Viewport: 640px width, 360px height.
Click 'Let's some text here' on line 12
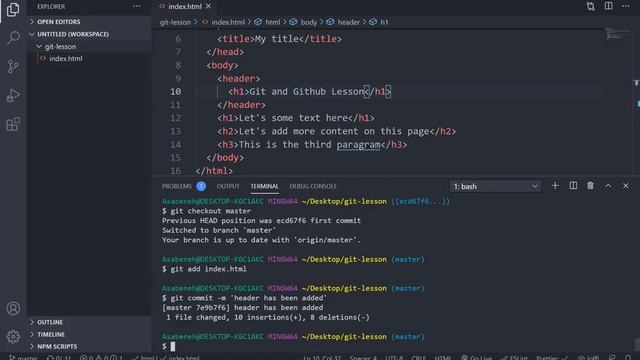click(x=293, y=118)
